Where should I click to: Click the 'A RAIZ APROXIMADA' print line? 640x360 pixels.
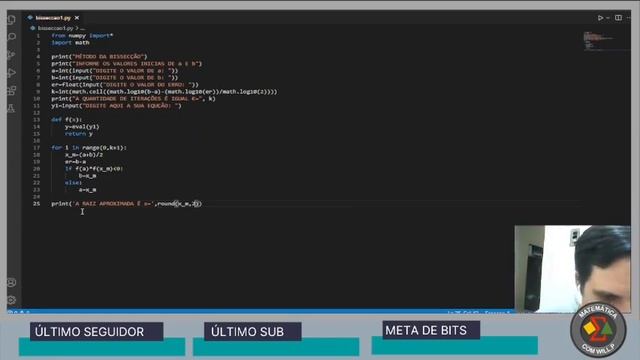click(x=127, y=203)
